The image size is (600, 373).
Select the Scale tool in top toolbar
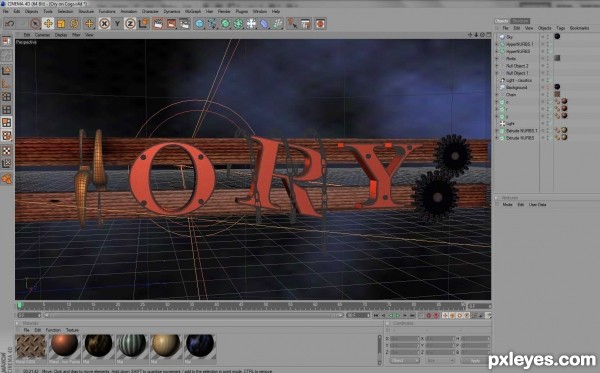[61, 24]
